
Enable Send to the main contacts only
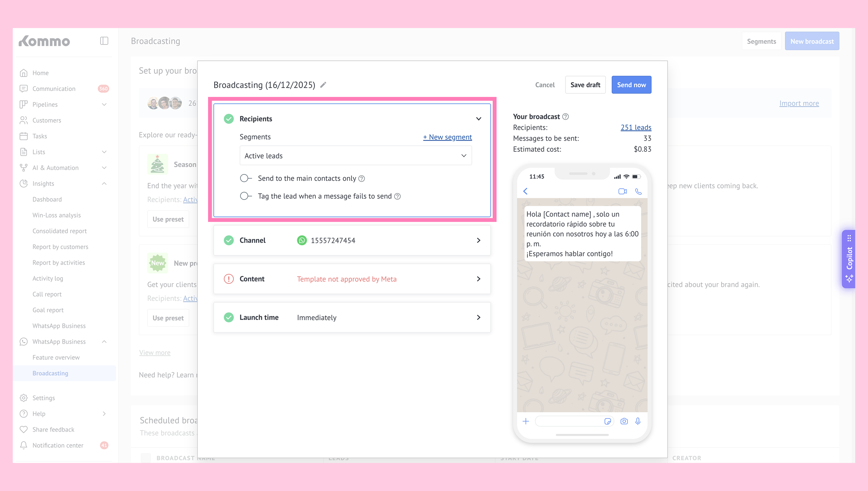coord(246,178)
